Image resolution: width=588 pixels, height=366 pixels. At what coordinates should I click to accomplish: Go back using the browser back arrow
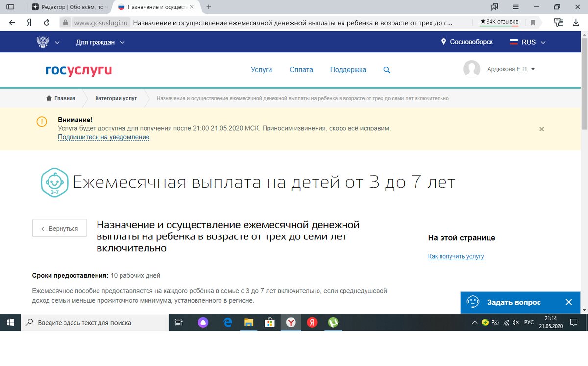11,22
